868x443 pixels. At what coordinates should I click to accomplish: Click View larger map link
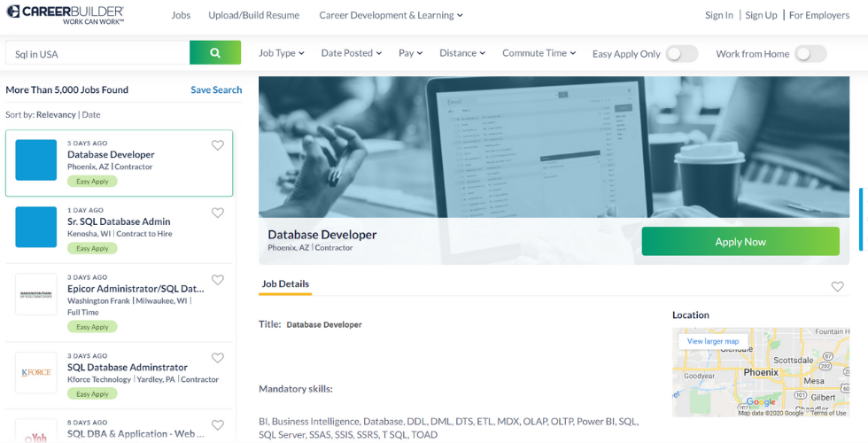click(713, 341)
